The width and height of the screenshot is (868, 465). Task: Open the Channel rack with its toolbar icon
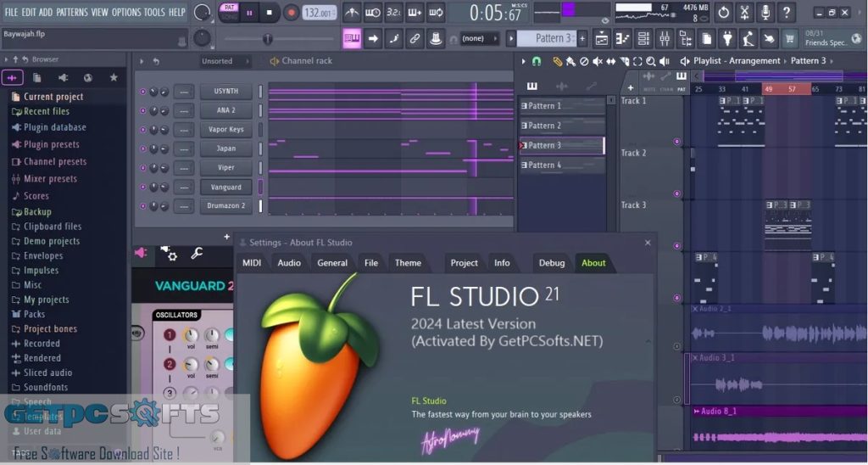(x=643, y=38)
